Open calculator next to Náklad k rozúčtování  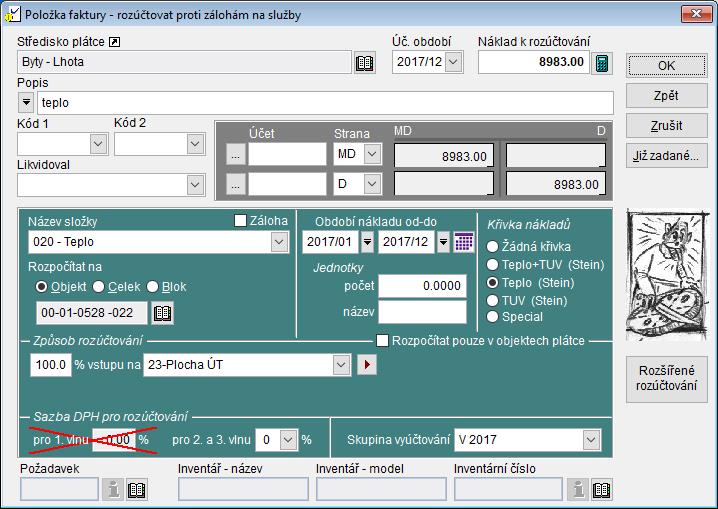point(601,63)
